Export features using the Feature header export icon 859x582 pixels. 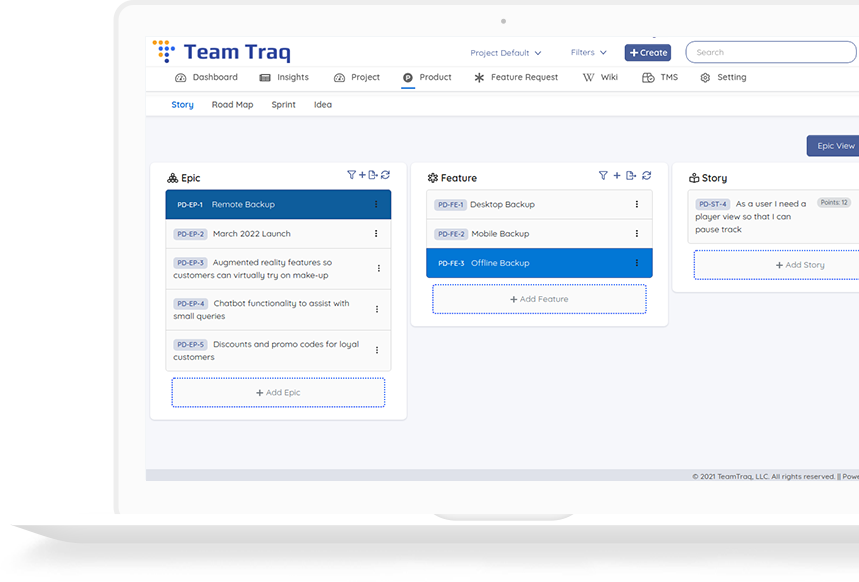[x=631, y=175]
